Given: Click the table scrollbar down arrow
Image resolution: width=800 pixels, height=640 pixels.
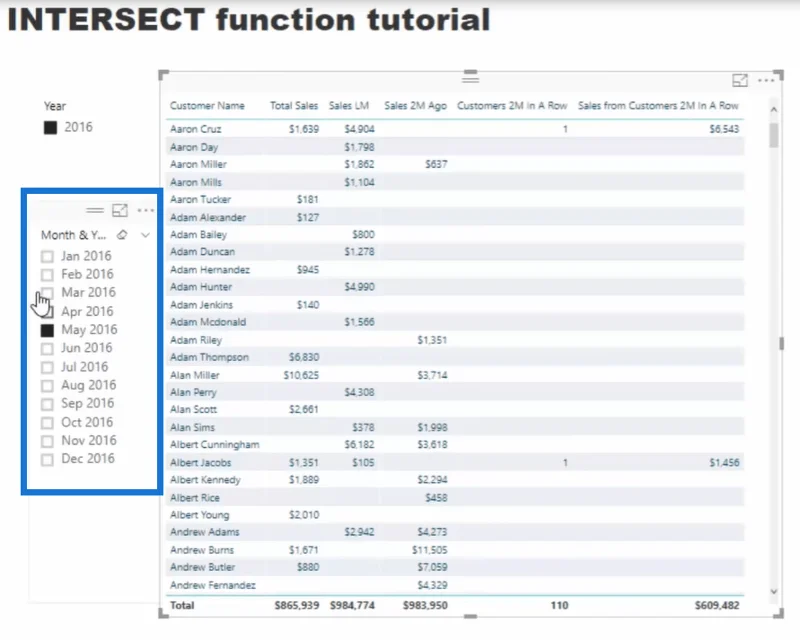Looking at the screenshot, I should (773, 592).
